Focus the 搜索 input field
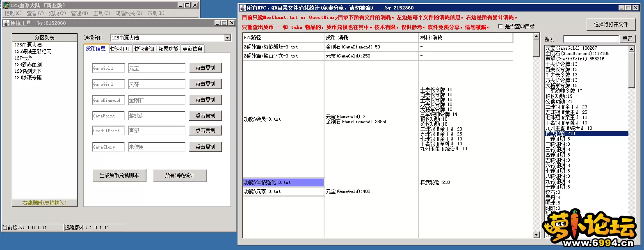644x250 pixels. 591,39
